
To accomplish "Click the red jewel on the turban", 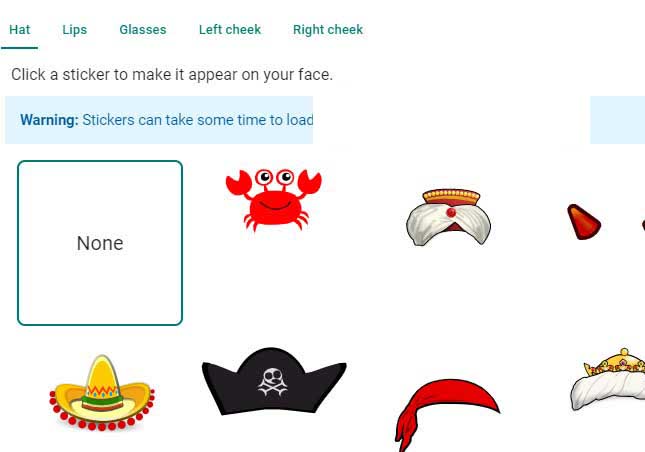I will click(451, 212).
